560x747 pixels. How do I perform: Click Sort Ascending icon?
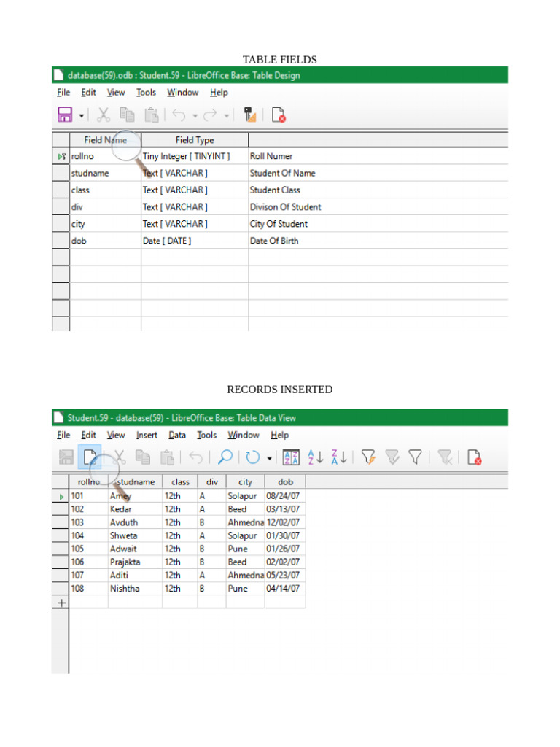(315, 457)
